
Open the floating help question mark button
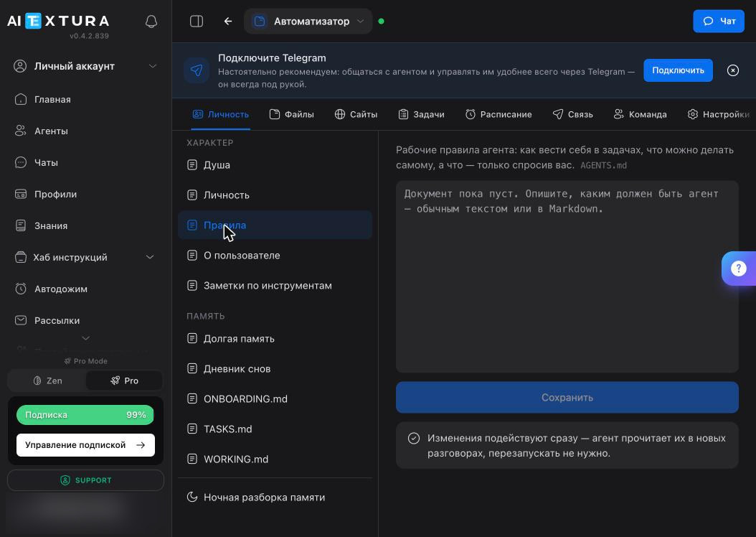738,268
